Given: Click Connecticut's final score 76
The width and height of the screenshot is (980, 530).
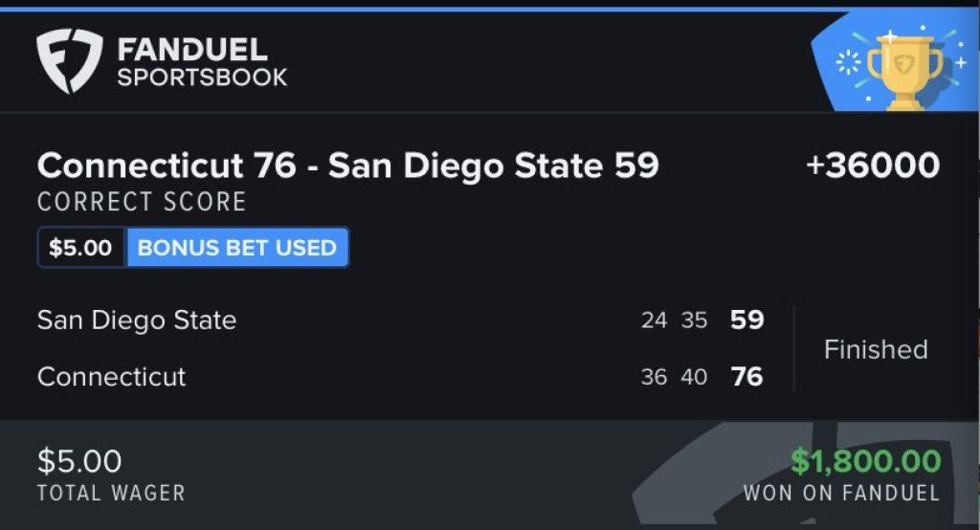Looking at the screenshot, I should pyautogui.click(x=746, y=377).
